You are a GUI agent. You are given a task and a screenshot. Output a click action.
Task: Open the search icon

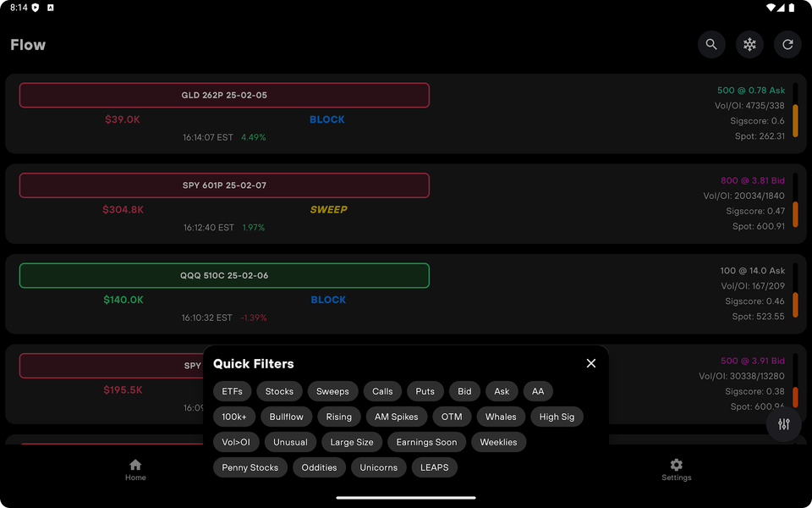coord(711,44)
